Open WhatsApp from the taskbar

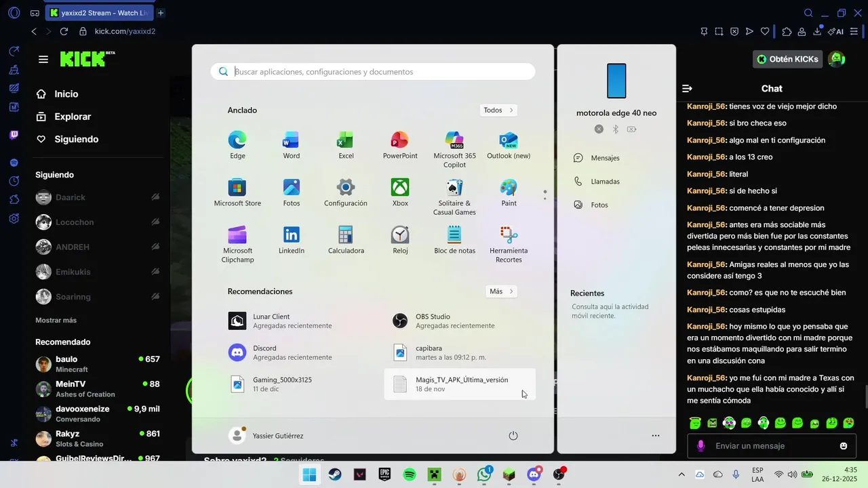[484, 474]
